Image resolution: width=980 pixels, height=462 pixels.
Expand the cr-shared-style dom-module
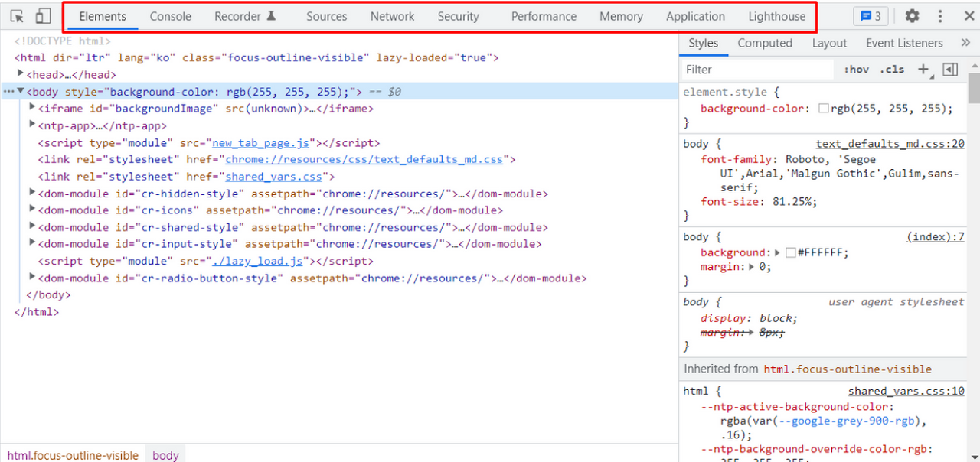pyautogui.click(x=32, y=226)
